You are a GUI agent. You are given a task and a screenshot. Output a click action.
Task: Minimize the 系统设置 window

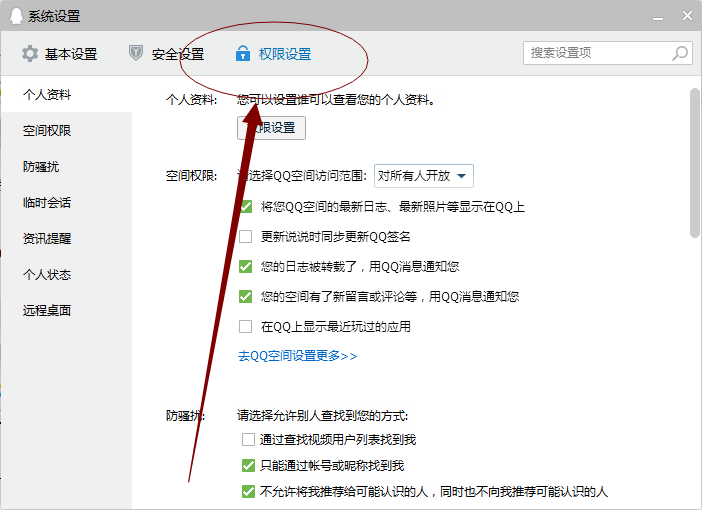click(x=658, y=17)
